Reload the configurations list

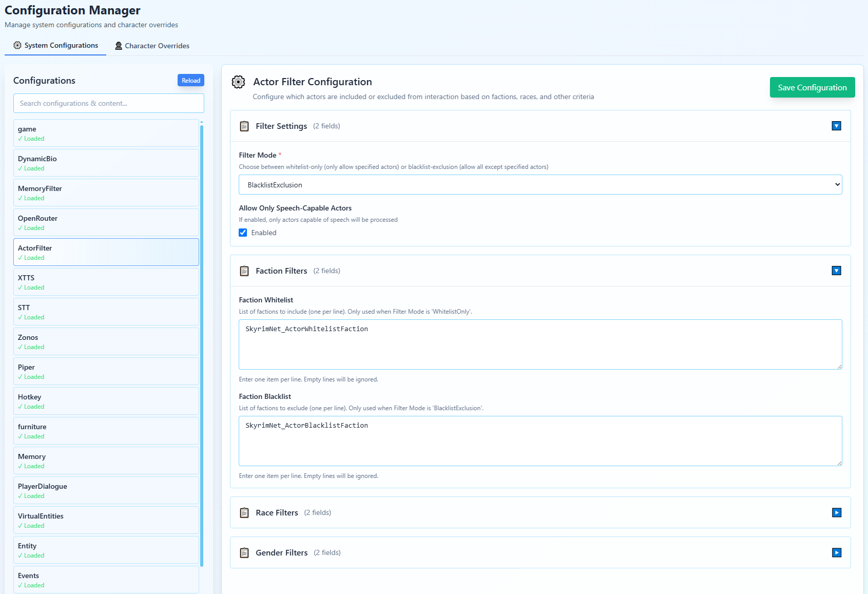coord(191,81)
